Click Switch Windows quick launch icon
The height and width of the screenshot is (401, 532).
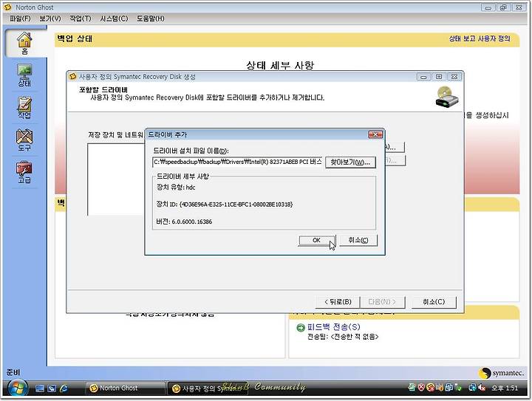(52, 388)
